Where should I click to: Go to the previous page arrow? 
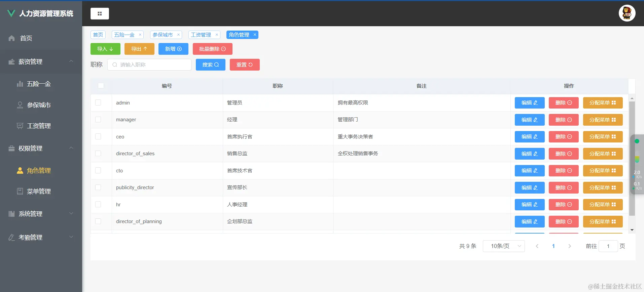(537, 246)
